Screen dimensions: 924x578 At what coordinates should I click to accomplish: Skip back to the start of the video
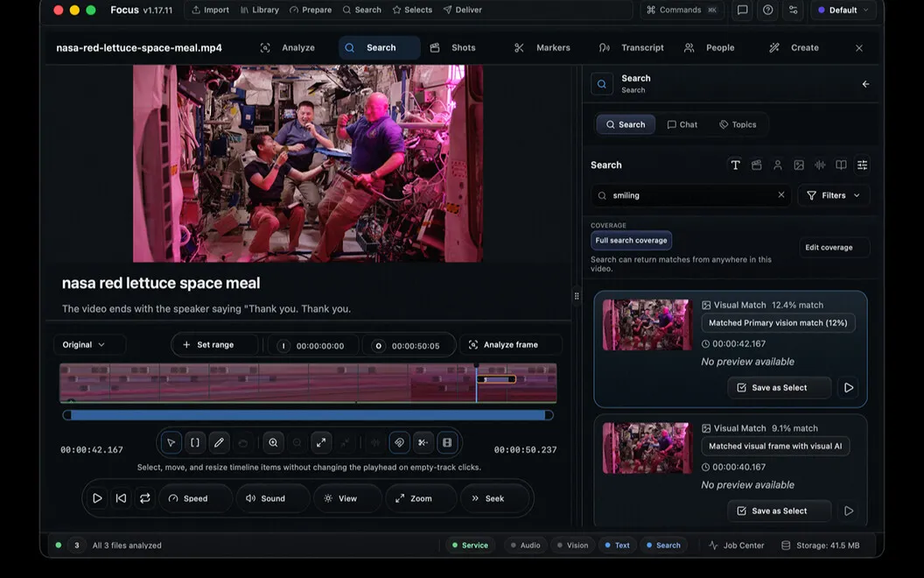[x=121, y=498]
